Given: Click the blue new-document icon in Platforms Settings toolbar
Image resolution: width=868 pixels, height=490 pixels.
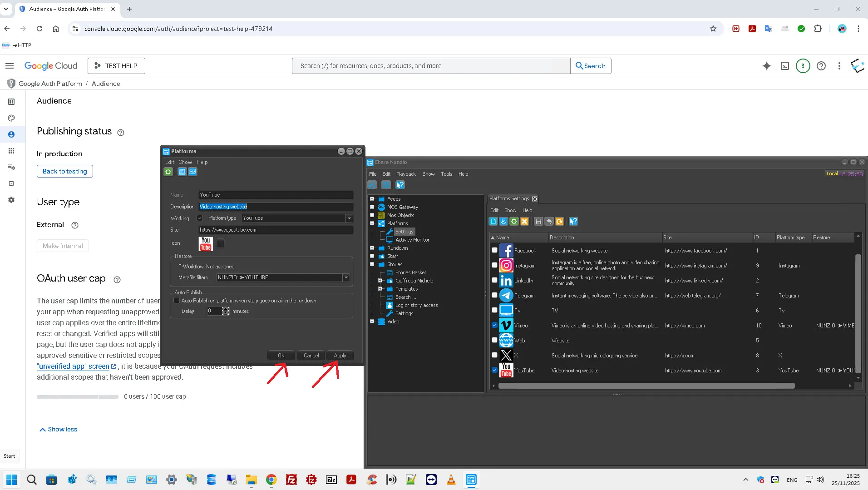Looking at the screenshot, I should pos(493,221).
